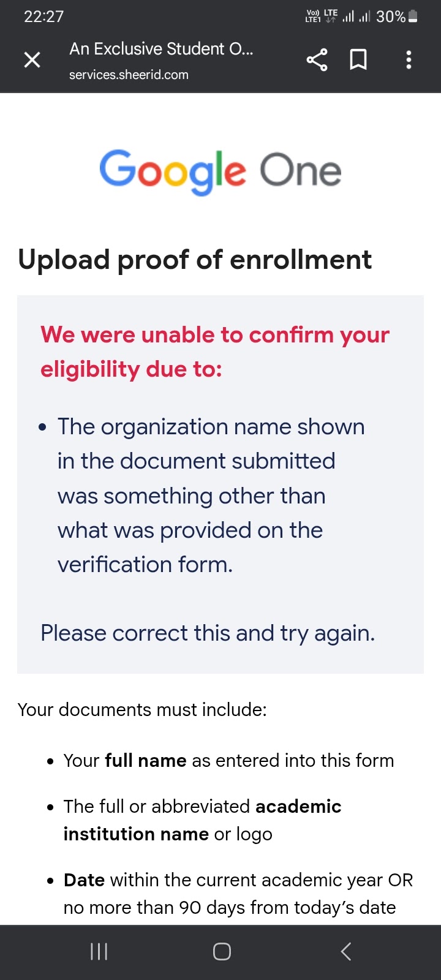Tap the page title 'An Exclusive Student O...'
This screenshot has width=441, height=980.
[x=161, y=49]
